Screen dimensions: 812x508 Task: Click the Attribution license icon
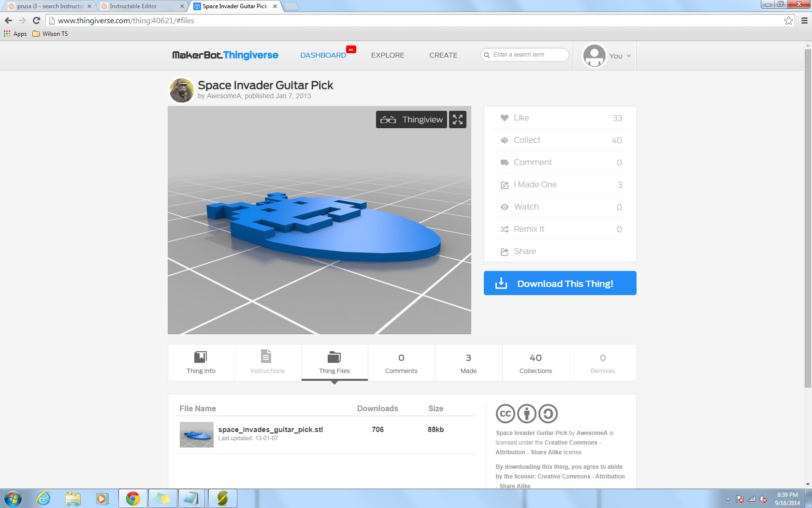tap(527, 414)
